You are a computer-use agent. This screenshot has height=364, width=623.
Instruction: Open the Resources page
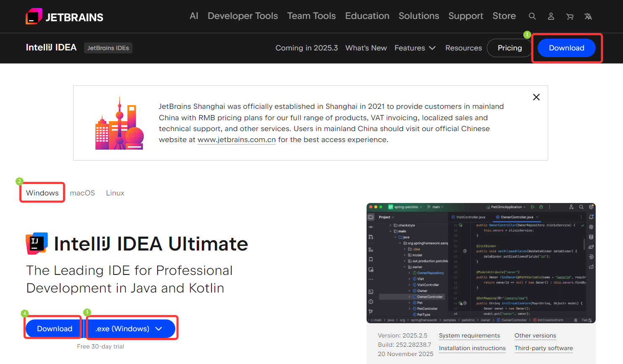click(x=464, y=48)
